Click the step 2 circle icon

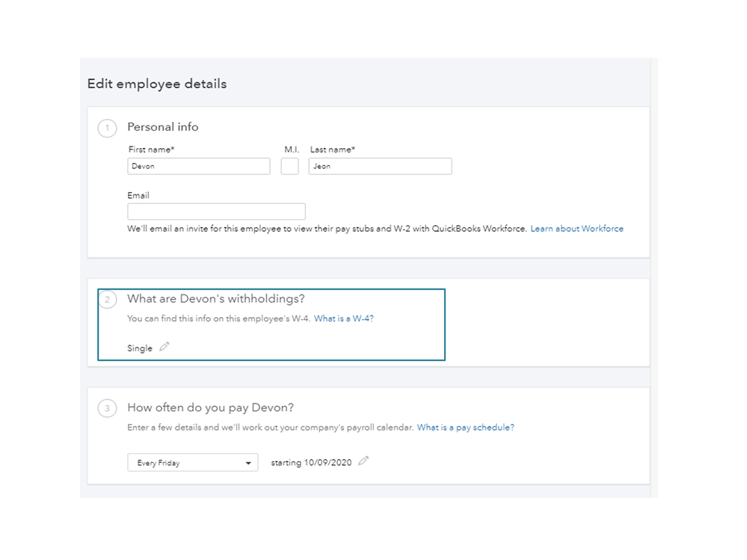[x=107, y=301]
